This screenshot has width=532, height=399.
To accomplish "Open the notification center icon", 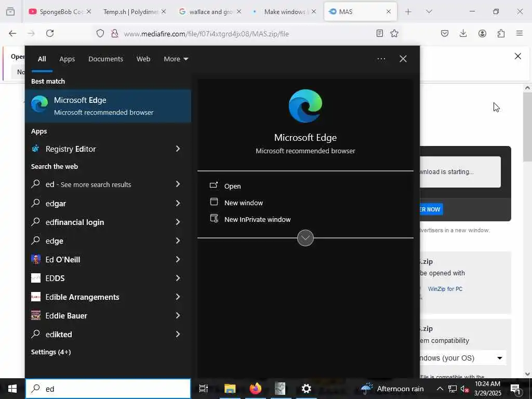I will tap(516, 389).
